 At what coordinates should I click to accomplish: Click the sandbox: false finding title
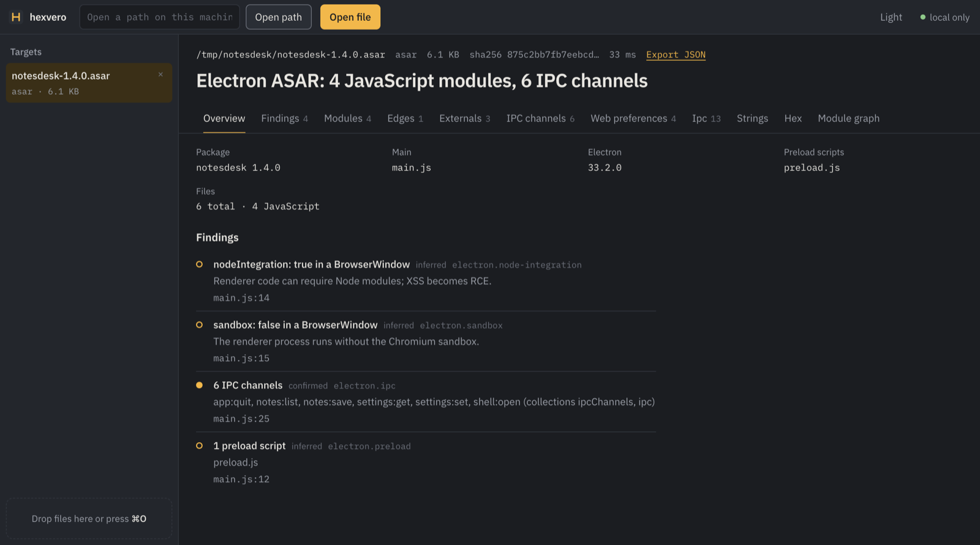tap(295, 325)
